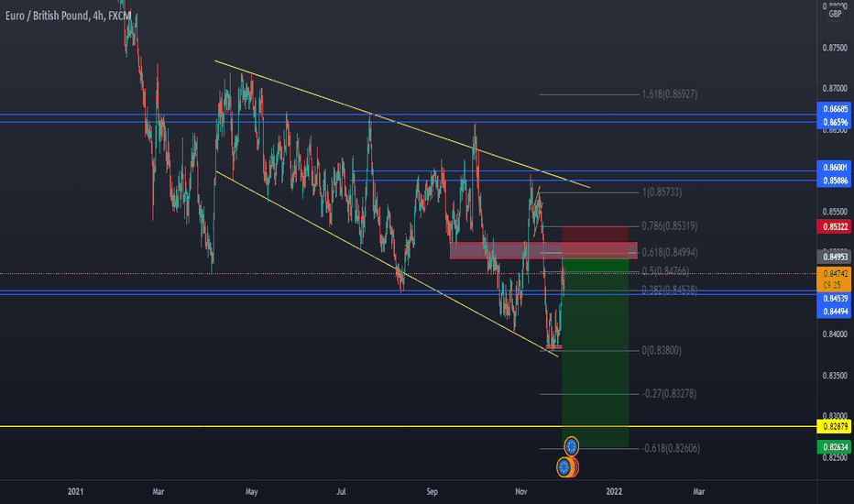
Task: Click the 0.87000 price axis value
Action: tap(835, 88)
